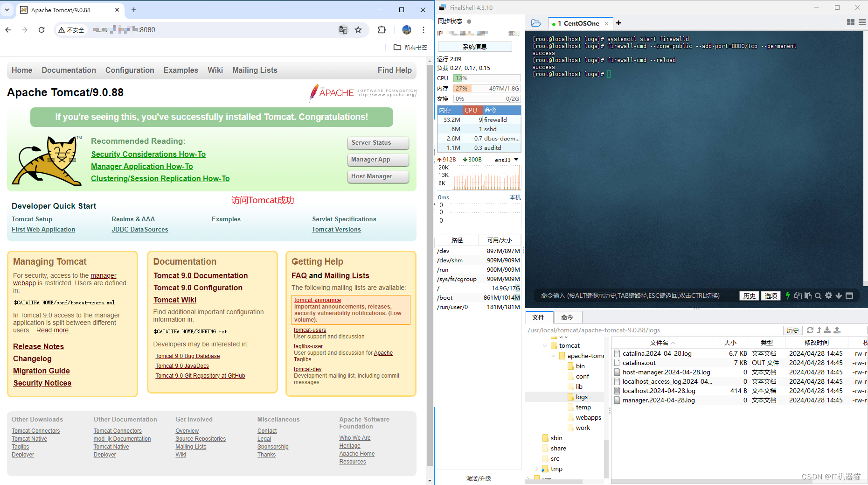Click the search magnifier in FinalShell command bar

[x=818, y=295]
